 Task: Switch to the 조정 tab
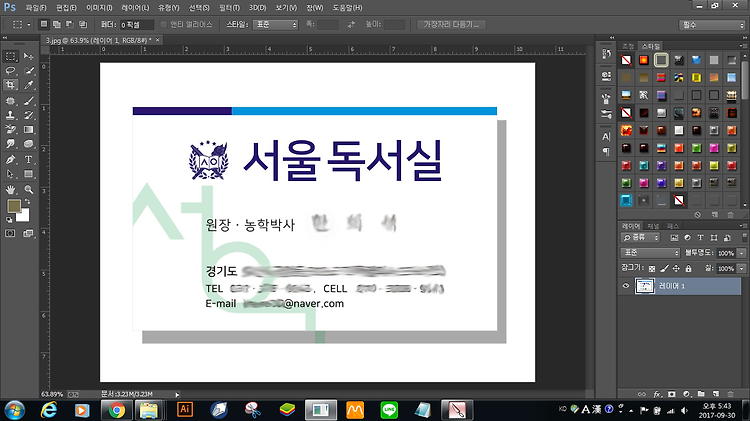point(628,46)
